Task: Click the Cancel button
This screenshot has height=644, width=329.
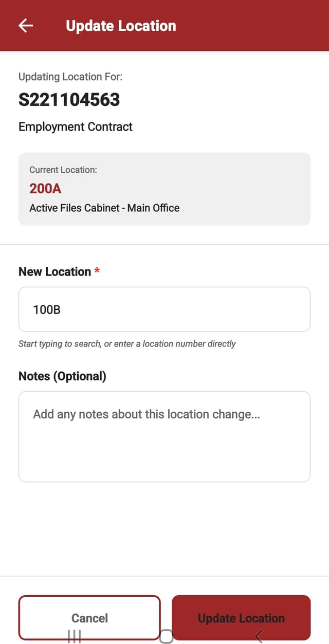Action: coord(89,618)
